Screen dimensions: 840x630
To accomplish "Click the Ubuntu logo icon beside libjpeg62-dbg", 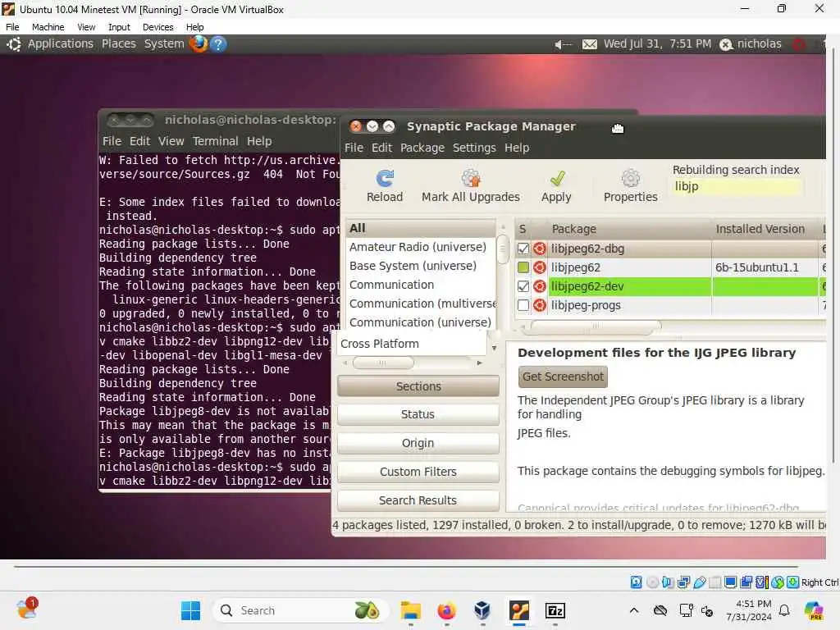I will 540,249.
